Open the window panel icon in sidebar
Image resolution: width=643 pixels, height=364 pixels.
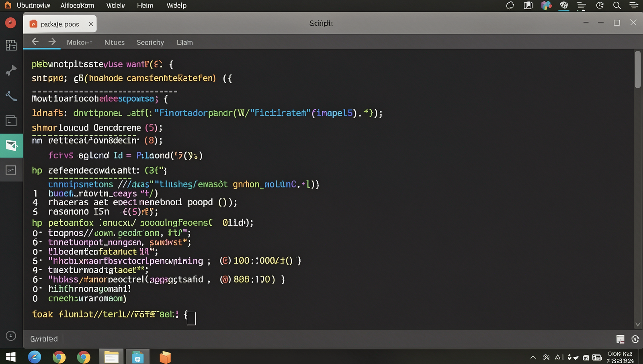(11, 121)
